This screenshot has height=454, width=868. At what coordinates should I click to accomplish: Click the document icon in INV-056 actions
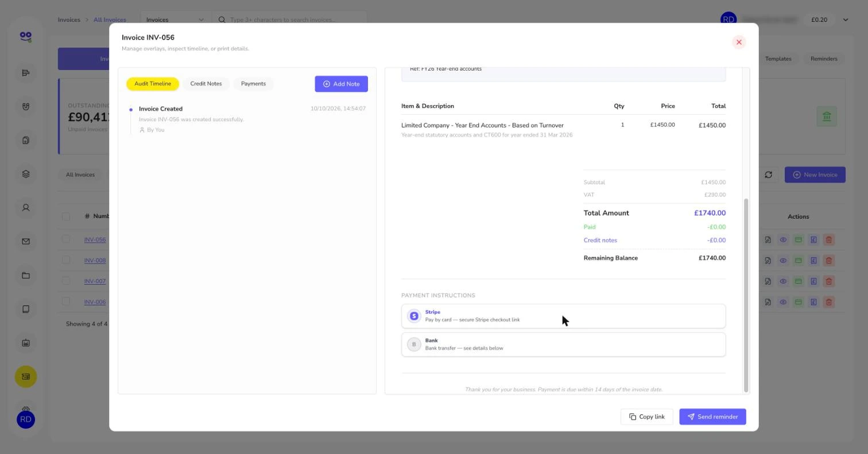[x=768, y=240]
